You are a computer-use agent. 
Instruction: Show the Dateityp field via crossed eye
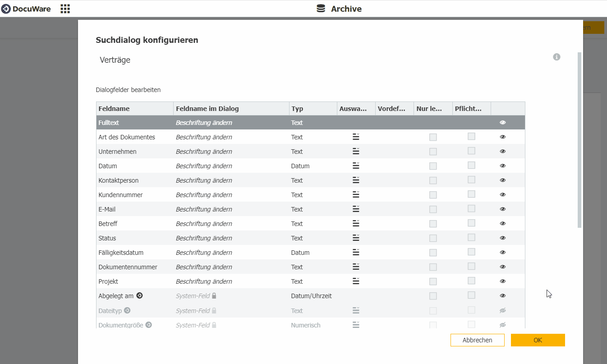(x=503, y=310)
